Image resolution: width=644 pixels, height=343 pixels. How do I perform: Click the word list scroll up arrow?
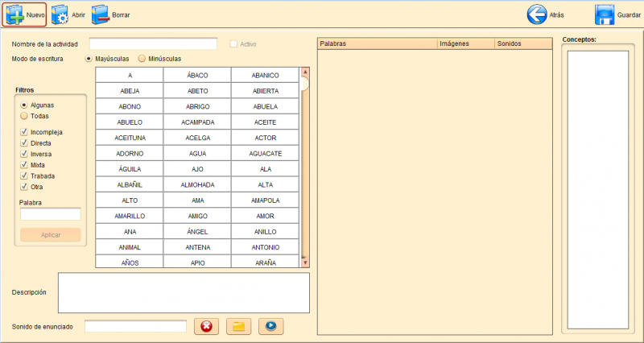[x=305, y=72]
